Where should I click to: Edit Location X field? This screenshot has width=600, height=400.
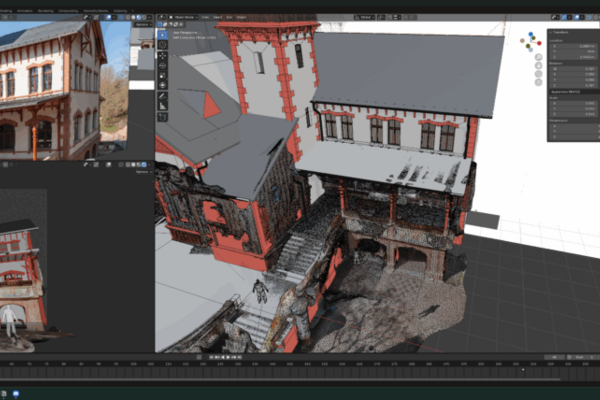(x=573, y=46)
